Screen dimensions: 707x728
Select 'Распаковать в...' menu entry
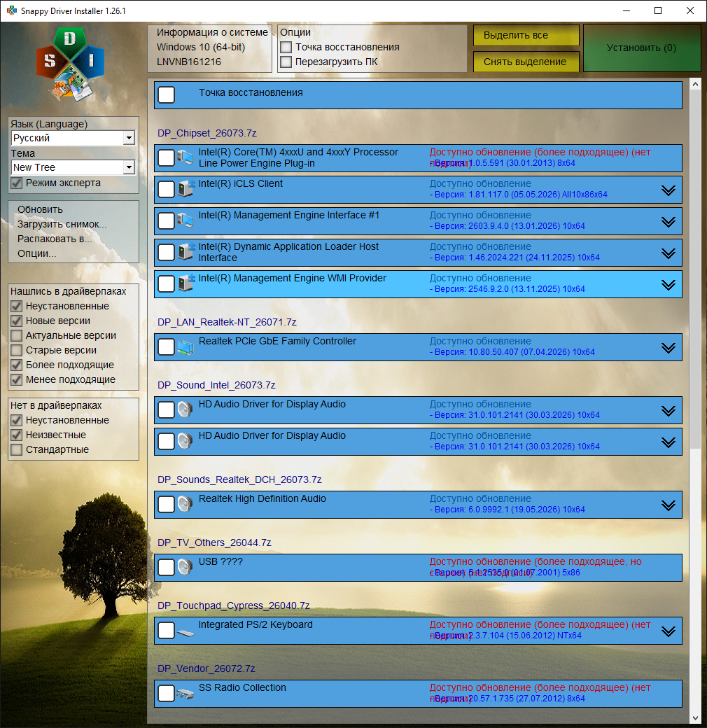pyautogui.click(x=55, y=239)
